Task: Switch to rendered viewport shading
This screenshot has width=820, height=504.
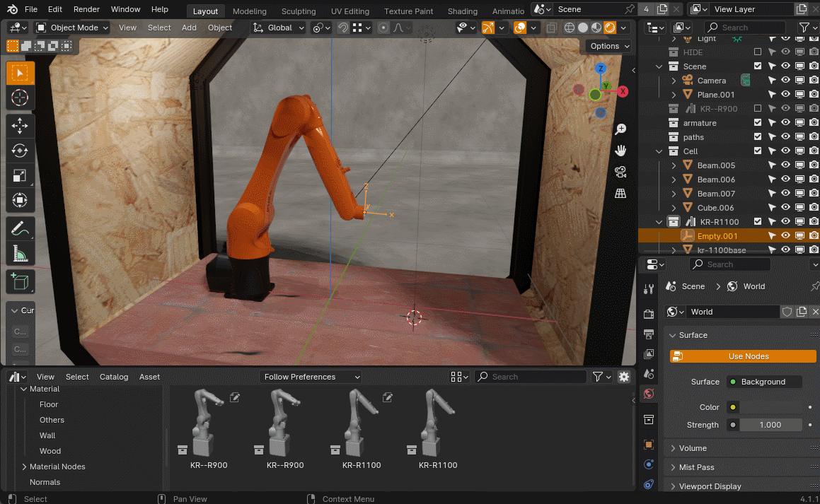Action: pyautogui.click(x=610, y=28)
